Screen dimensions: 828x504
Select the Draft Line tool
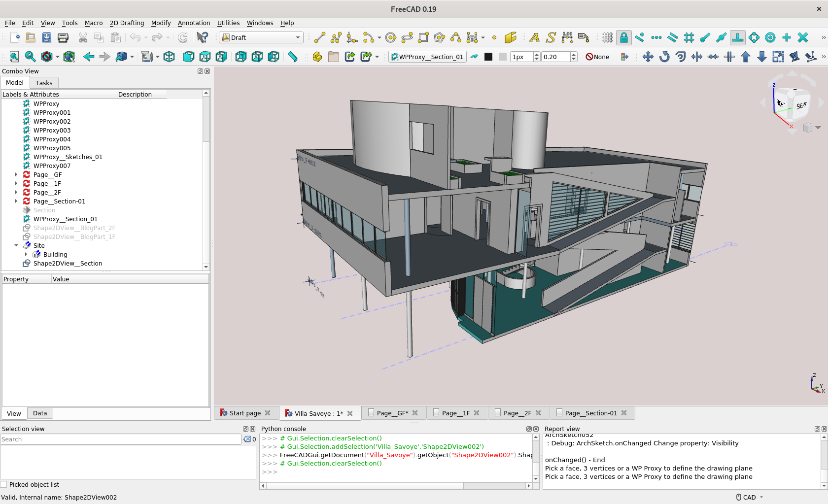coord(319,37)
